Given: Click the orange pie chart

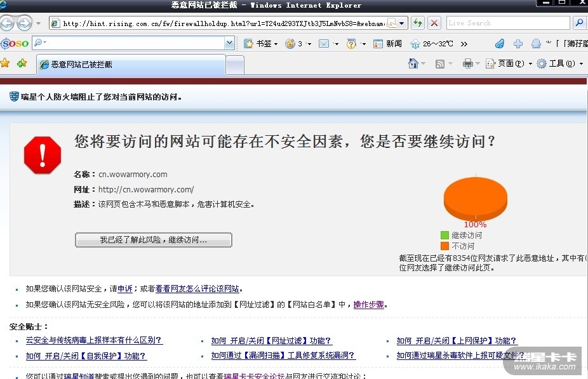Looking at the screenshot, I should (x=476, y=199).
